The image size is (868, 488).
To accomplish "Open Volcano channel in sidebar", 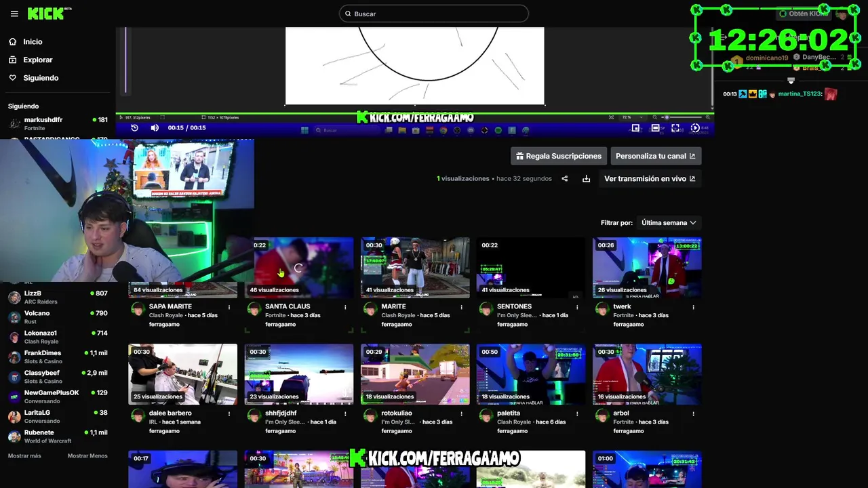I will pos(58,317).
